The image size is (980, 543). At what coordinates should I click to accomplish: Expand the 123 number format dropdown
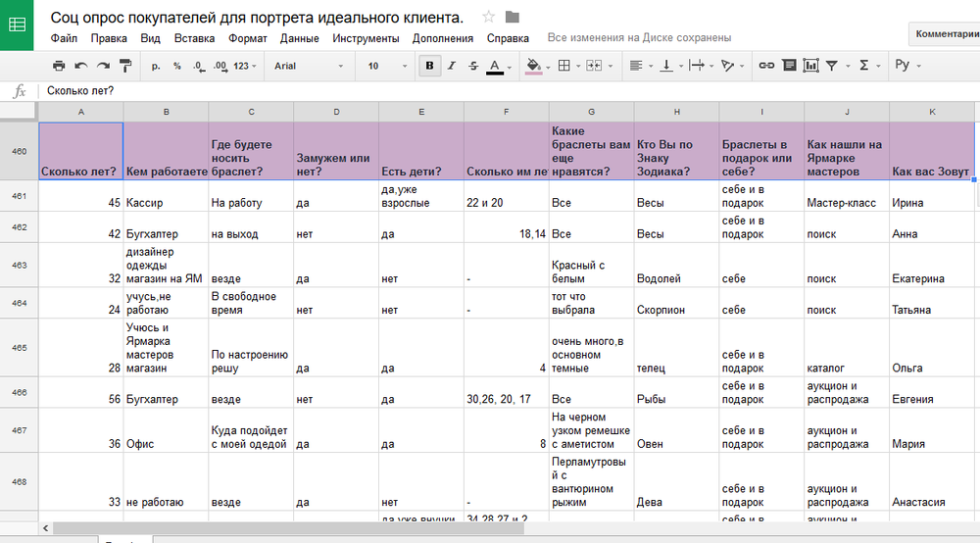245,66
